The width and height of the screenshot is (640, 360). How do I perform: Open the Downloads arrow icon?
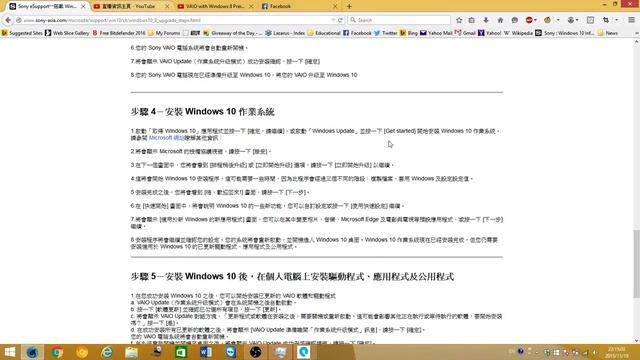(x=486, y=20)
